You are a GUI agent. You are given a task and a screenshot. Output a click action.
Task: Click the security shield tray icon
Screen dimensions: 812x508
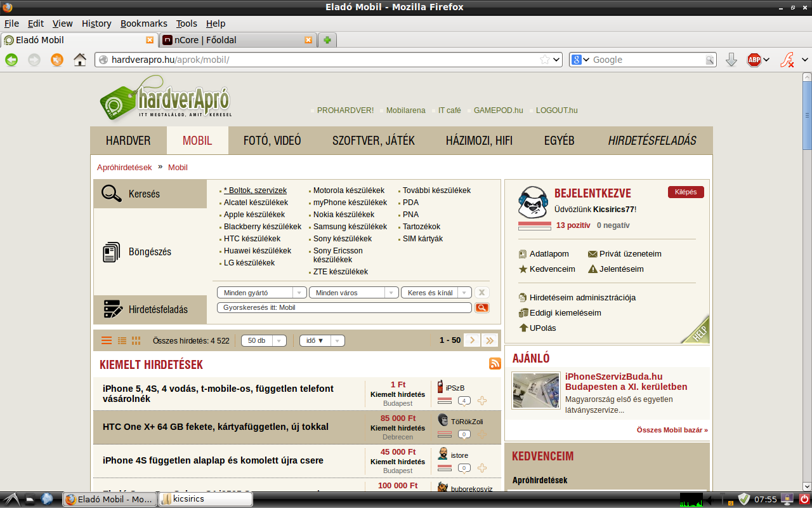click(x=745, y=499)
